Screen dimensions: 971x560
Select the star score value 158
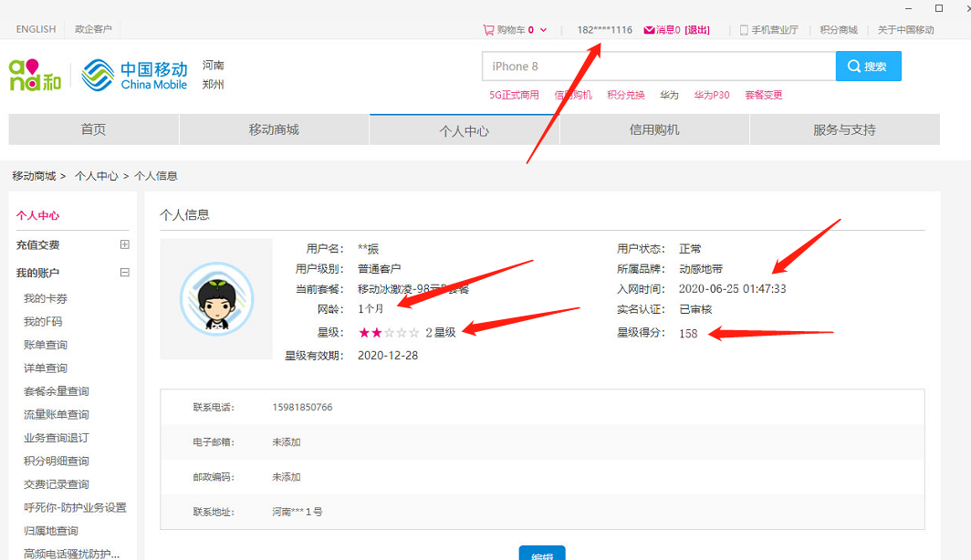click(x=688, y=334)
